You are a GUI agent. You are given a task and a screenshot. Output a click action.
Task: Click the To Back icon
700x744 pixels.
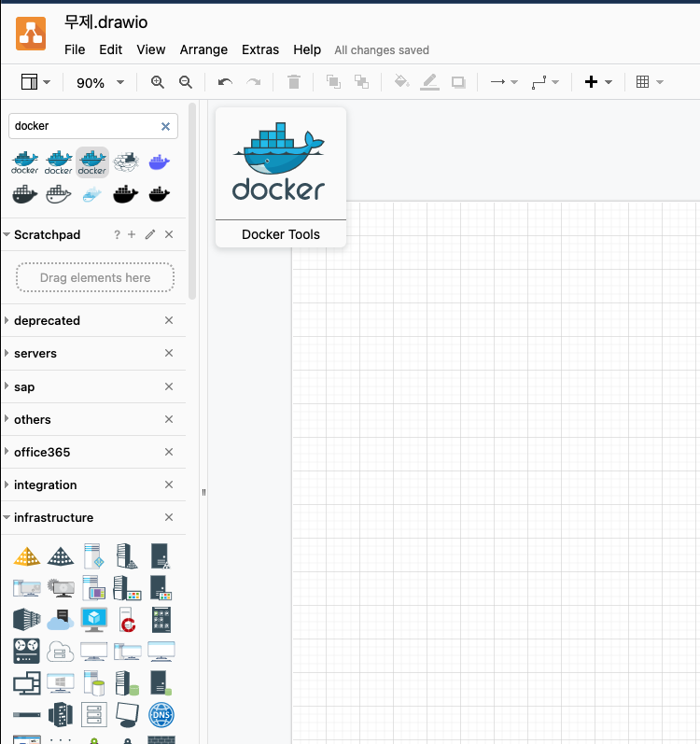361,82
